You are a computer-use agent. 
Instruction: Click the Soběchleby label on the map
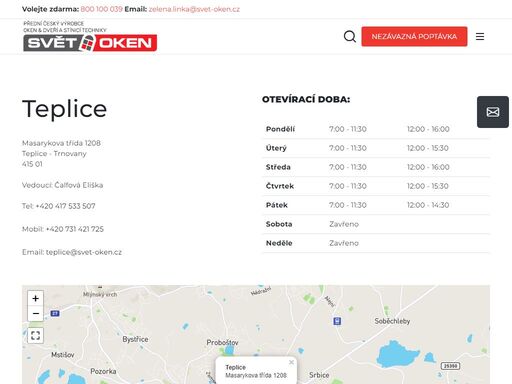pos(392,321)
